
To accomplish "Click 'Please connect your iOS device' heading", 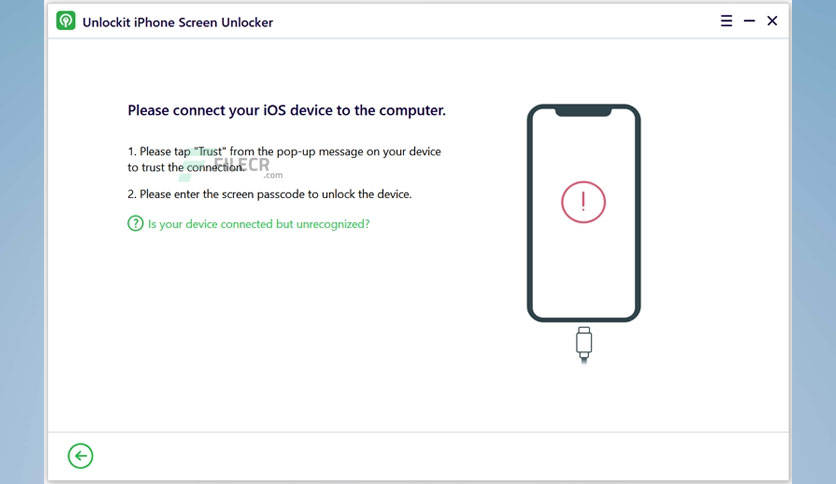I will [x=286, y=110].
